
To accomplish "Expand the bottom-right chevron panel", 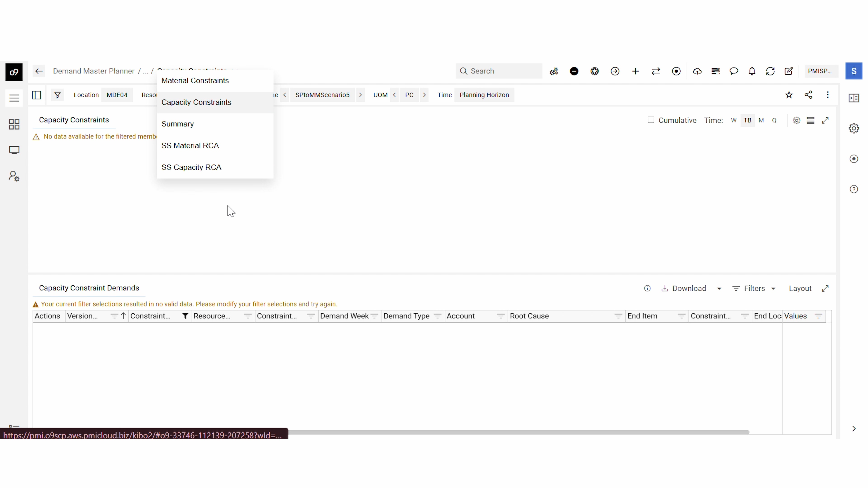I will (854, 429).
